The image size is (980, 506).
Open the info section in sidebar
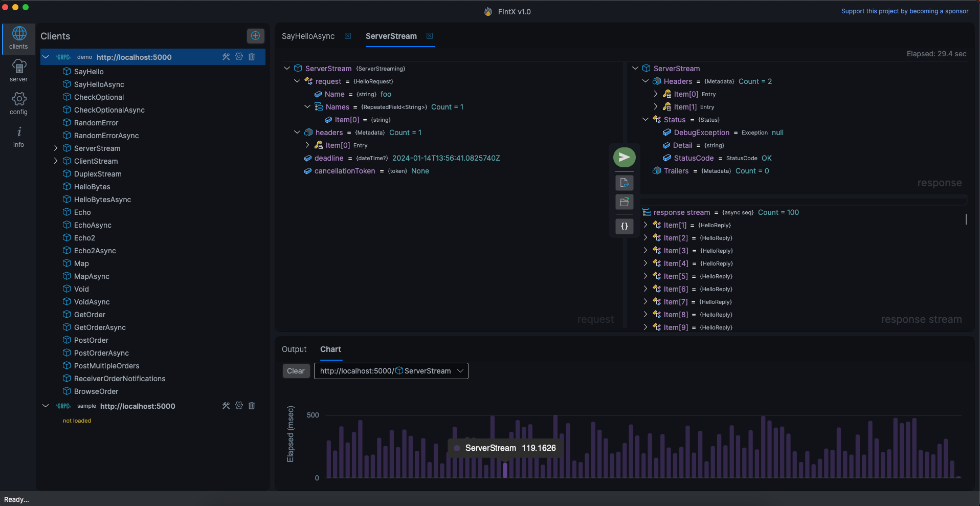(18, 137)
